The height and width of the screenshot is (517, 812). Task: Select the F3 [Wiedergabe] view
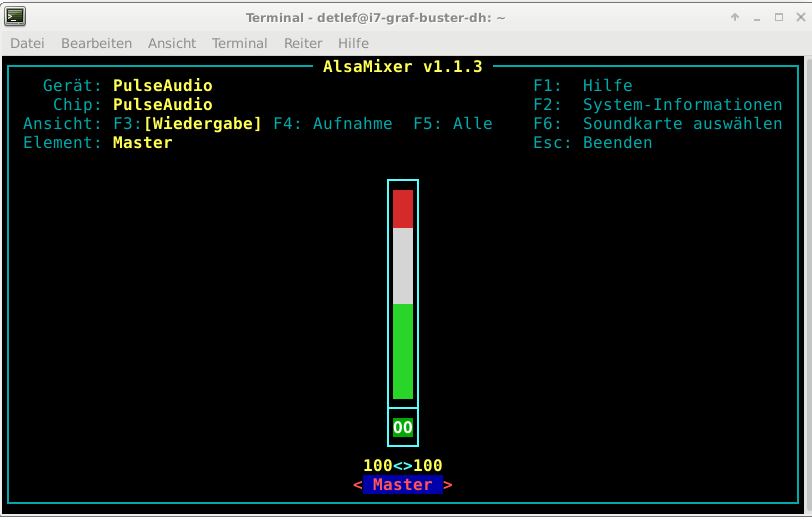187,123
